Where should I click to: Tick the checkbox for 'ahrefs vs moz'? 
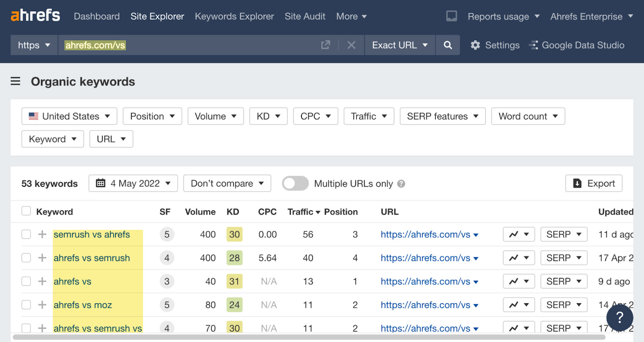[26, 305]
